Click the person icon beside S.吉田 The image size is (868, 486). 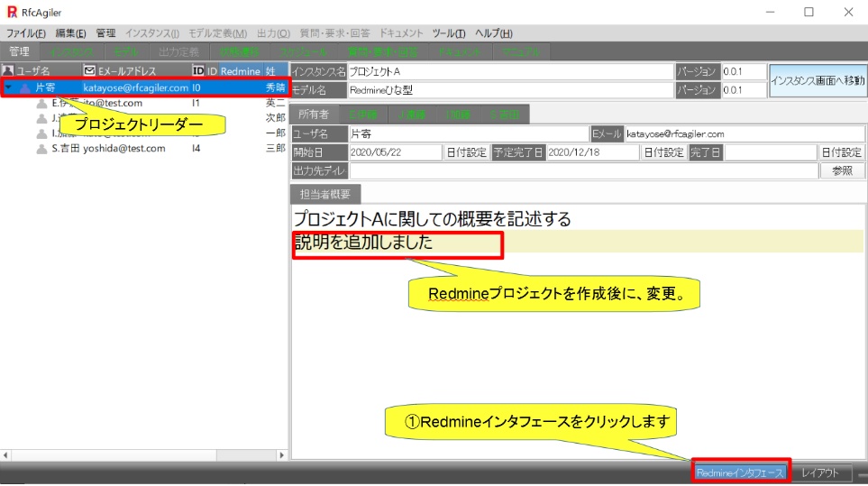[41, 149]
